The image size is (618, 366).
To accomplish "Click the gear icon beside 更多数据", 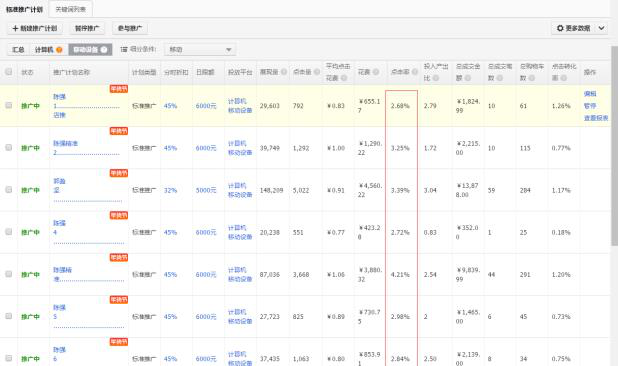I will (x=560, y=28).
